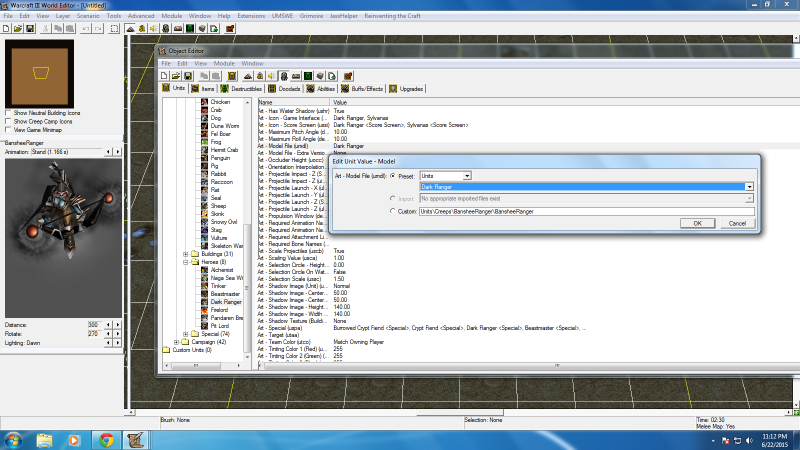Click New icon in Object Editor toolbar
This screenshot has width=800, height=450.
[x=164, y=76]
